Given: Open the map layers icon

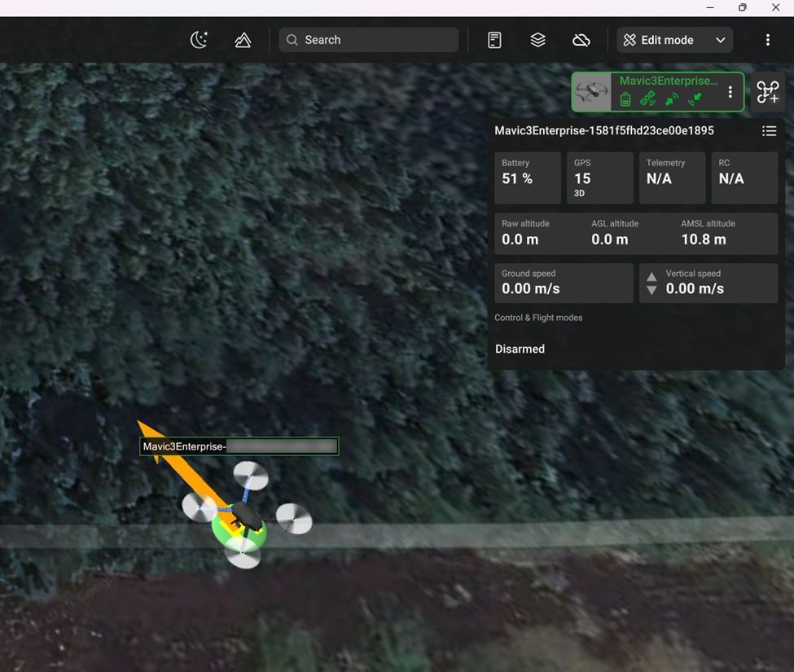Looking at the screenshot, I should point(537,40).
